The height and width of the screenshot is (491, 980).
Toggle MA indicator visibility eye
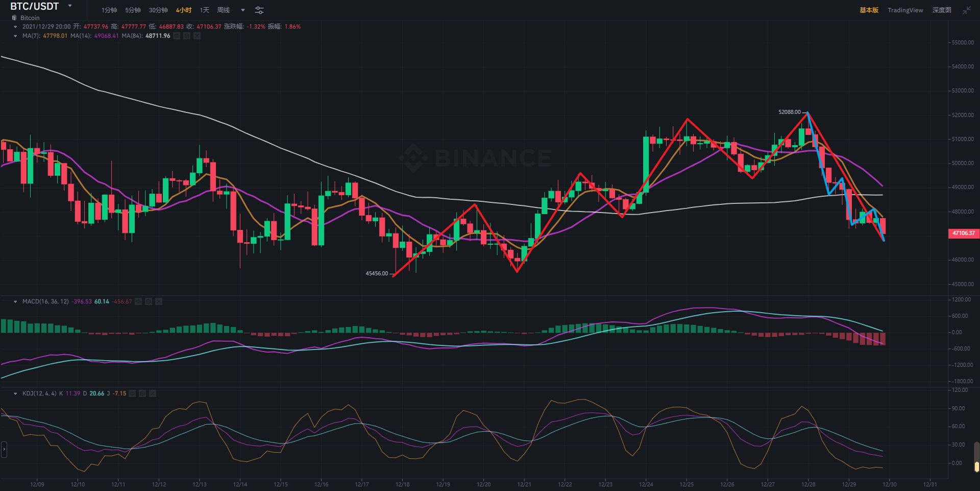pyautogui.click(x=177, y=36)
